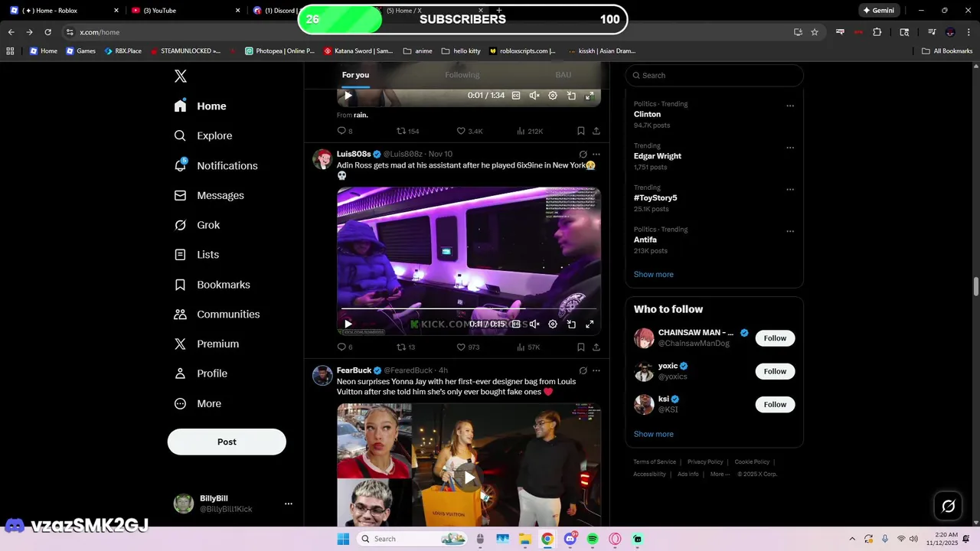Unmute the rain. video at top
This screenshot has width=980, height=551.
(534, 96)
